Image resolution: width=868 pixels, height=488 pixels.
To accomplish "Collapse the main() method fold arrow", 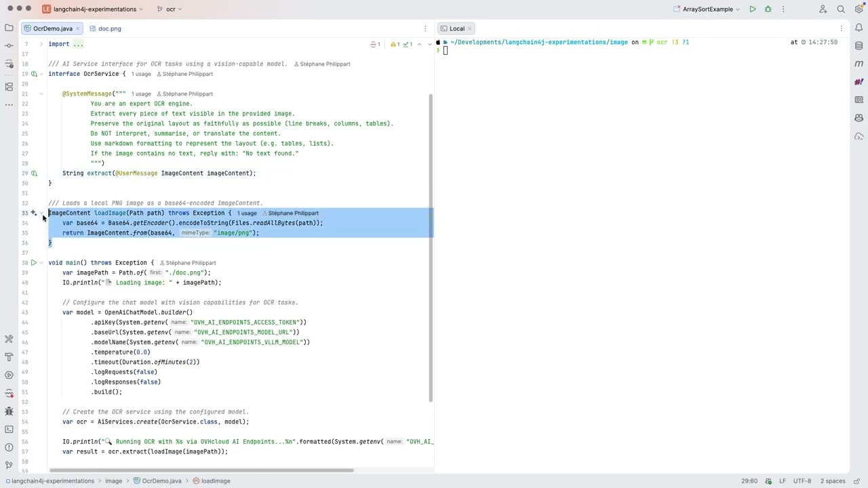I will pyautogui.click(x=41, y=262).
